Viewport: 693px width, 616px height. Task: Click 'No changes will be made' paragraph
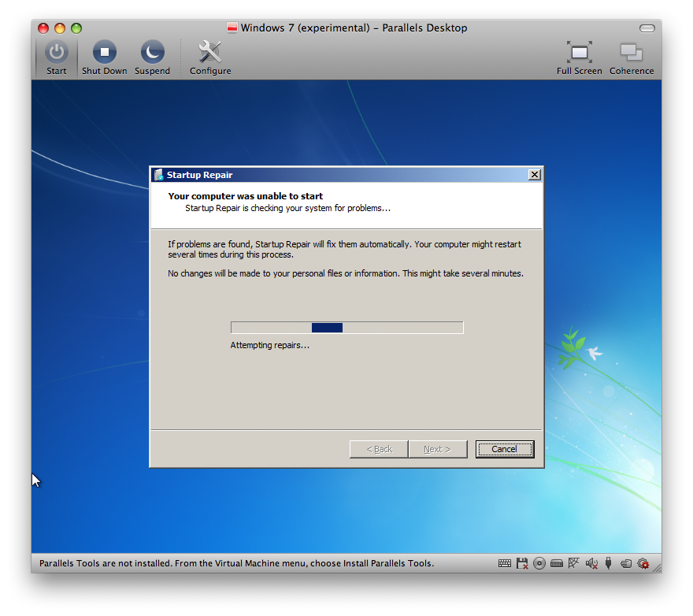(x=346, y=273)
